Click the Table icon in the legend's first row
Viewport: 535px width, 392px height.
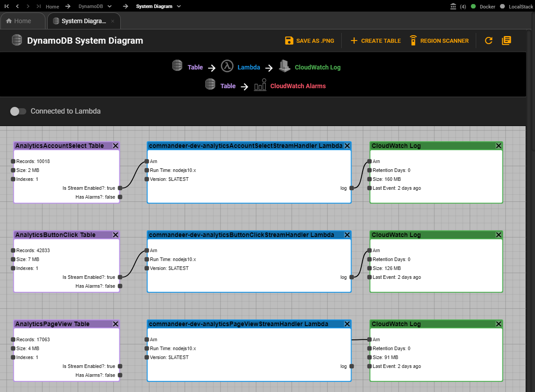click(177, 65)
